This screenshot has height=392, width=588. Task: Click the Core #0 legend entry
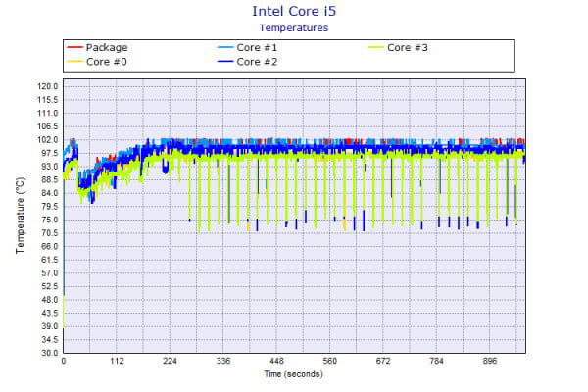pos(97,62)
